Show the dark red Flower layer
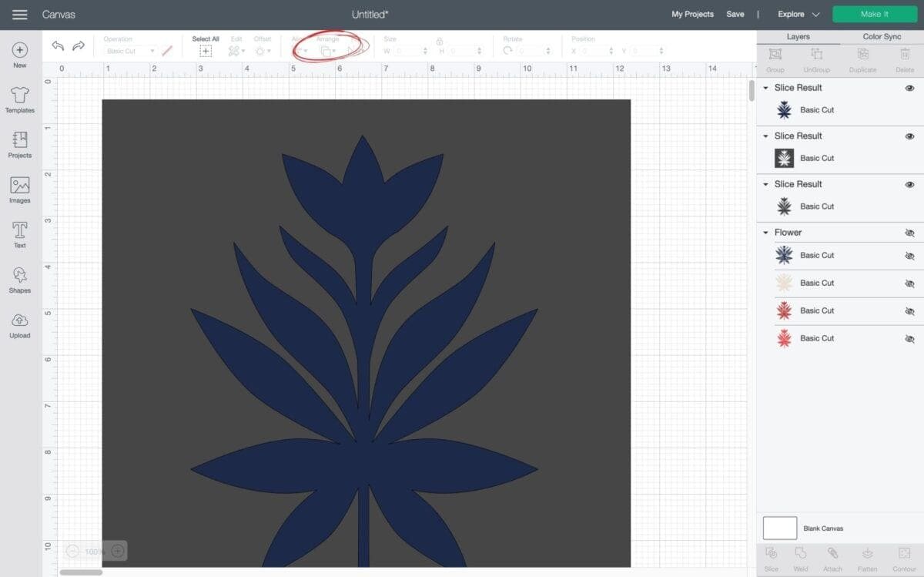Viewport: 924px width, 577px height. [909, 311]
